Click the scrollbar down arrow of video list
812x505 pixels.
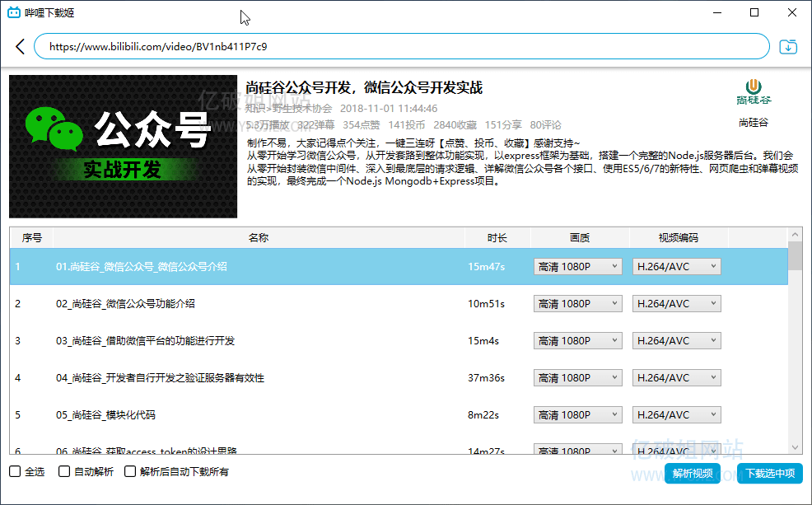(796, 447)
